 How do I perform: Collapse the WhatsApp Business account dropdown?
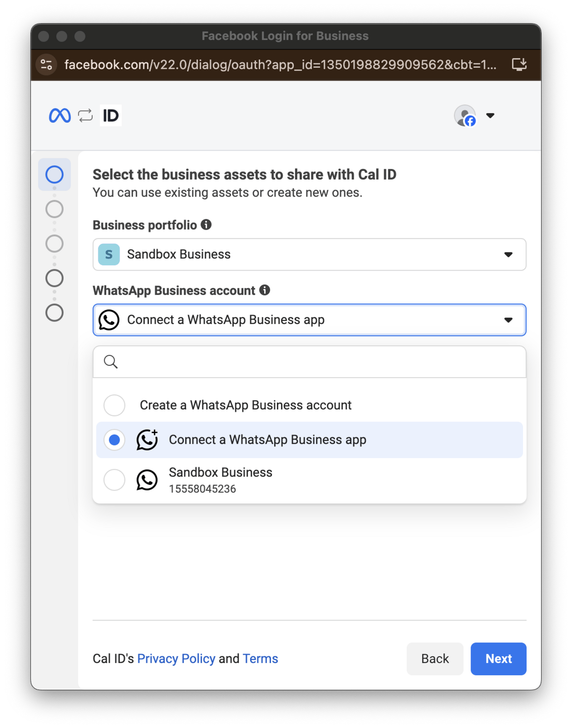pos(309,320)
